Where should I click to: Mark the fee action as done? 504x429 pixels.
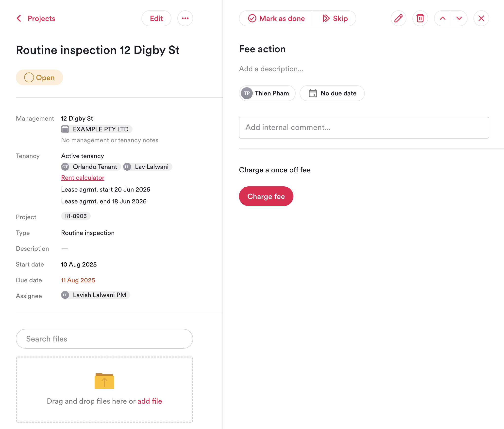pyautogui.click(x=276, y=18)
